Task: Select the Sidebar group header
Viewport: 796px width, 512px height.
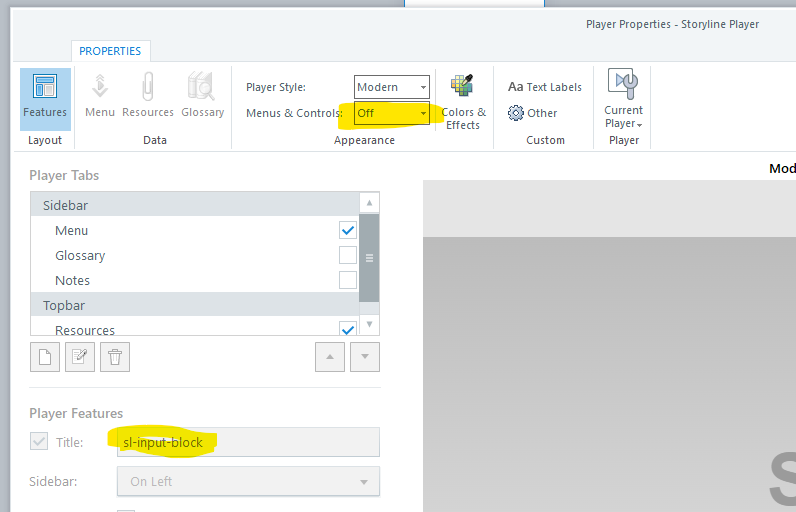Action: point(195,205)
